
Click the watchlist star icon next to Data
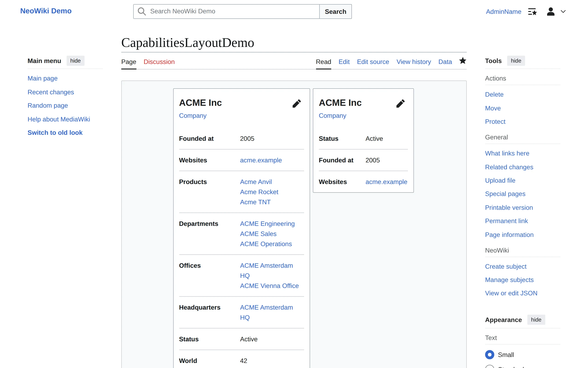coord(463,60)
